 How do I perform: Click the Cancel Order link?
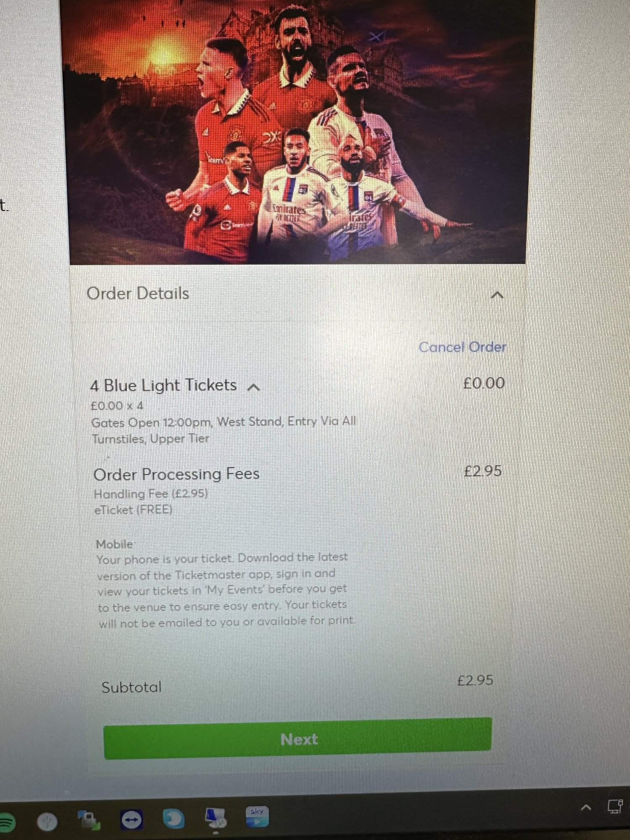(x=462, y=347)
